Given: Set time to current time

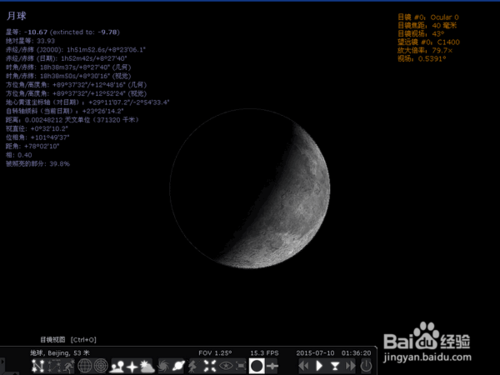Looking at the screenshot, I should pos(335,366).
